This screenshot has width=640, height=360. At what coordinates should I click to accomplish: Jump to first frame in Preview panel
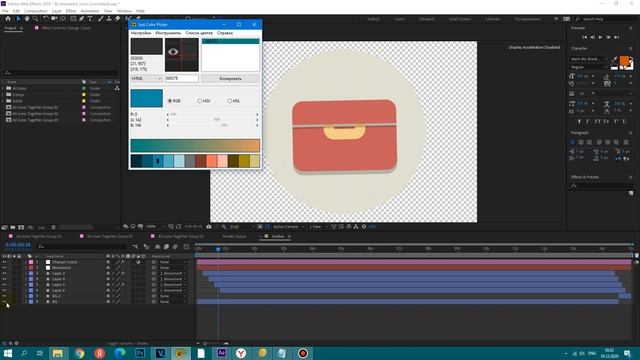coord(584,37)
